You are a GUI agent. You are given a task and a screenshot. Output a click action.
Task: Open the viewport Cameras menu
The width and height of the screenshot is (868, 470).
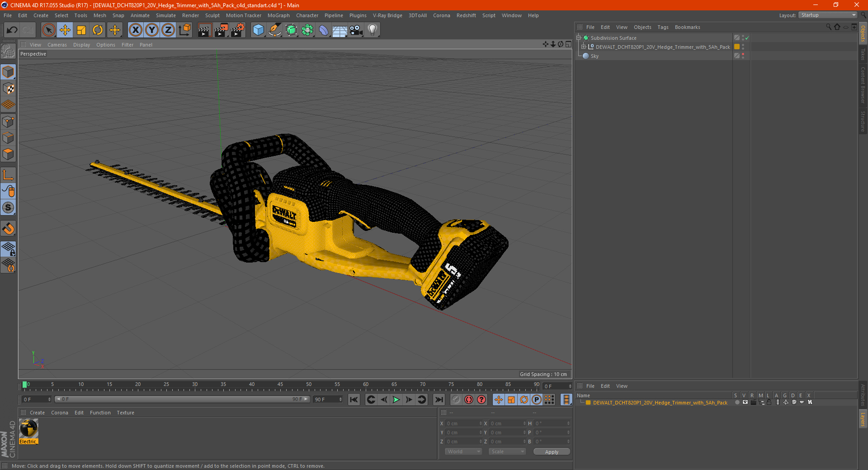point(57,45)
